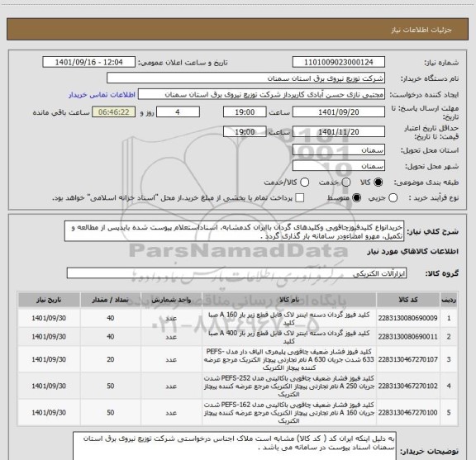This screenshot has height=460, width=476.
Task: Click item name PEFS-633 630 A
Action: coord(289,359)
